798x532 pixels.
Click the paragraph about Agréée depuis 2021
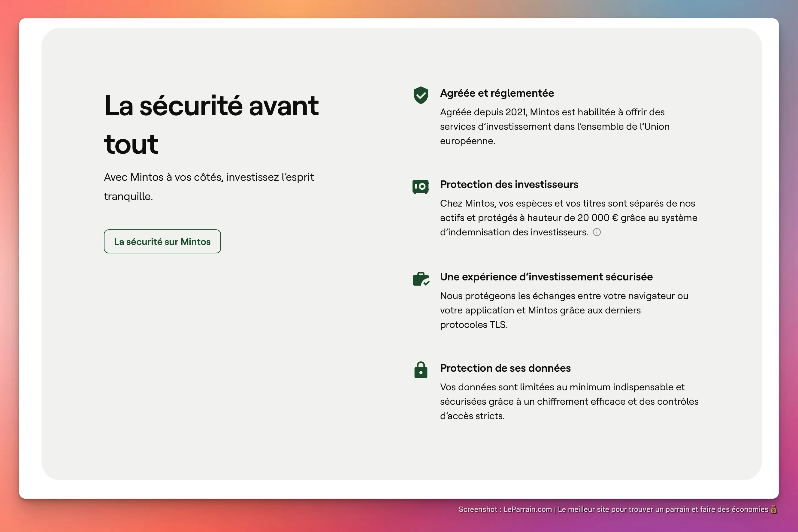pyautogui.click(x=555, y=127)
